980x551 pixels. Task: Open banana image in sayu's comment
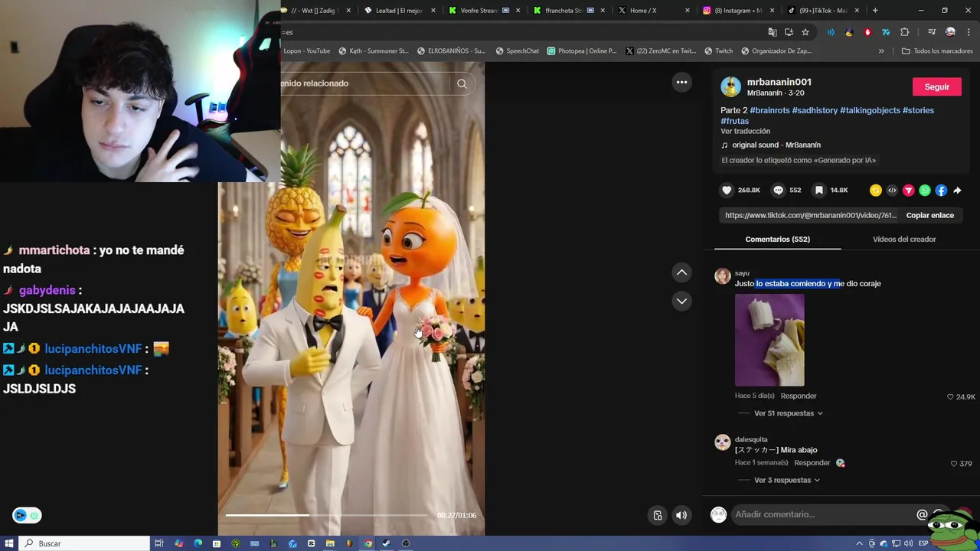(769, 341)
